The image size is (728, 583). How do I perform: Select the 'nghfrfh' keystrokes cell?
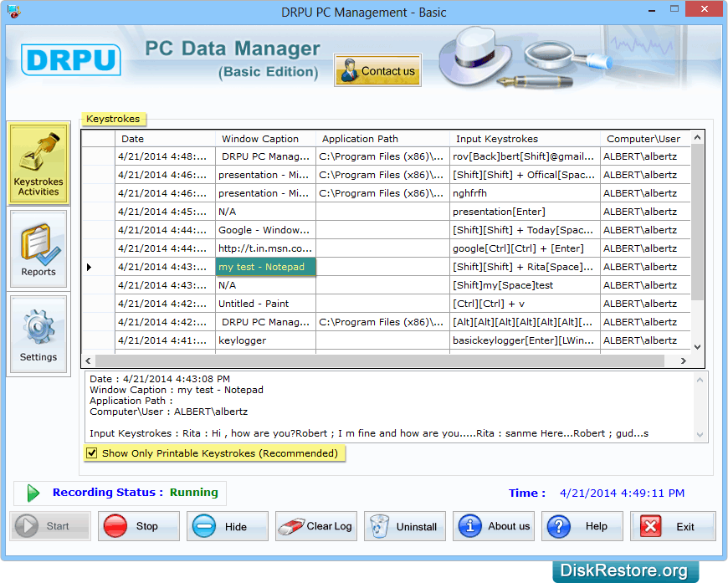pyautogui.click(x=525, y=193)
